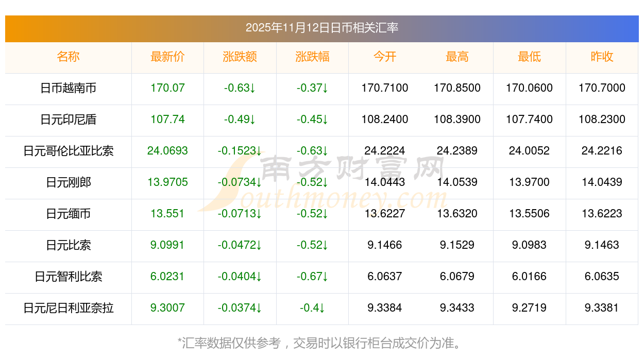Click the 日元哥伦比亚比索 row label
Screen dimensions: 644x359
coord(68,151)
